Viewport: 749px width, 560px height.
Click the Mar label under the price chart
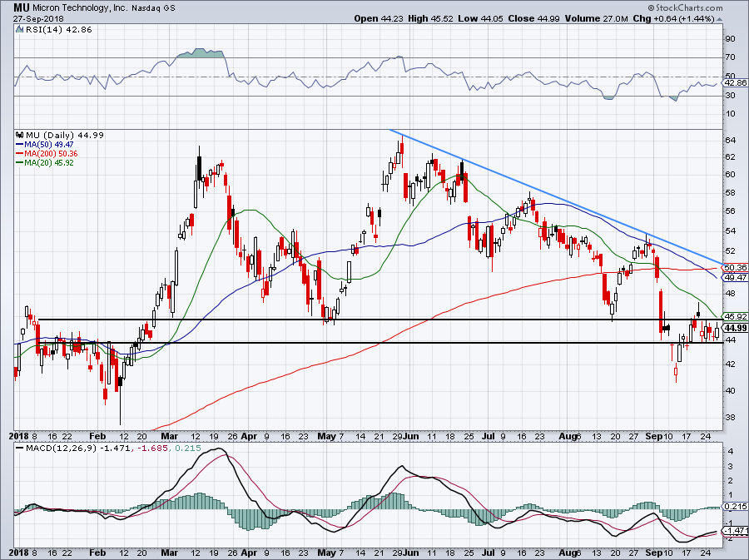[169, 436]
